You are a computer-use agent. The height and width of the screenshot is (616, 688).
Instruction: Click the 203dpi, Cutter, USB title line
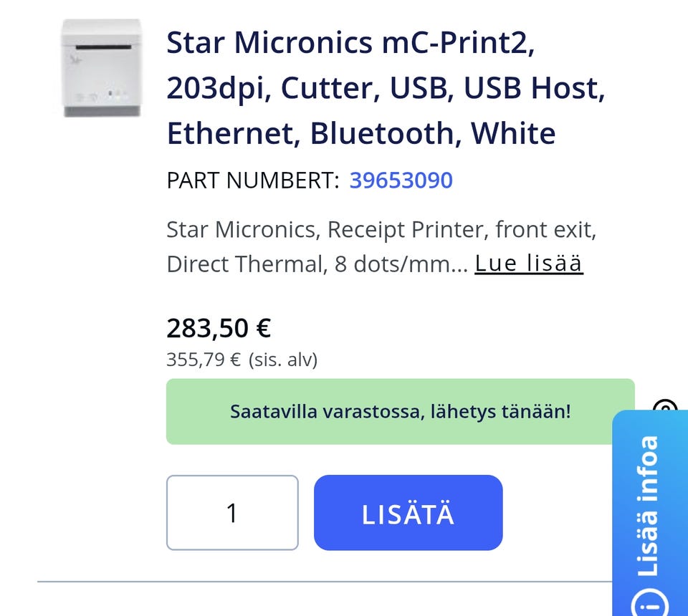pyautogui.click(x=386, y=89)
